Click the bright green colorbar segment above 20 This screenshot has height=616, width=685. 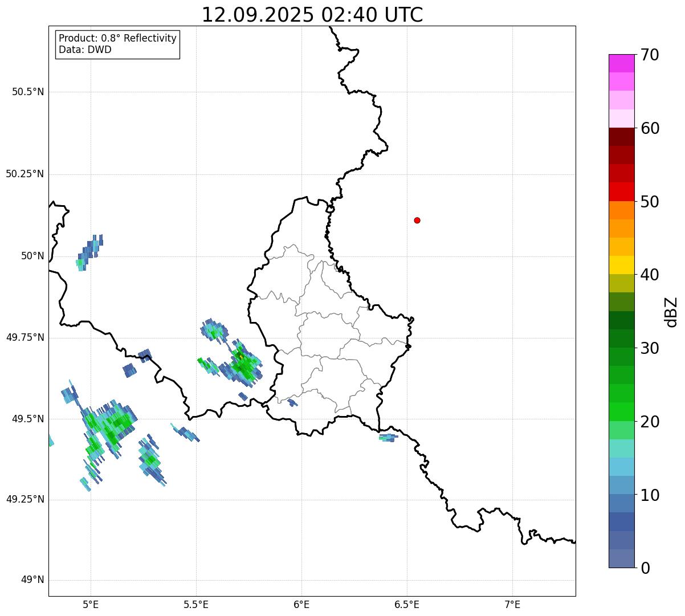[x=622, y=411]
